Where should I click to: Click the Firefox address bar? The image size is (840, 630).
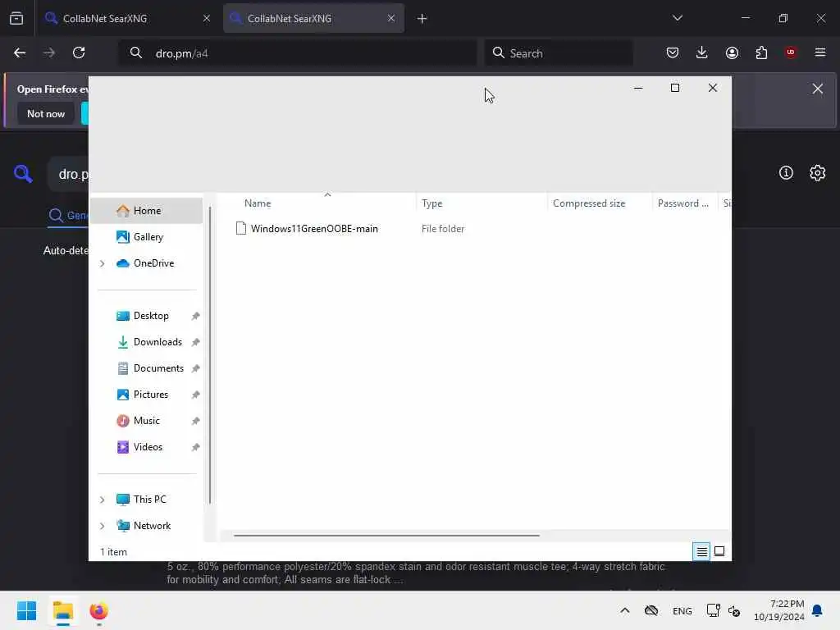pos(298,53)
